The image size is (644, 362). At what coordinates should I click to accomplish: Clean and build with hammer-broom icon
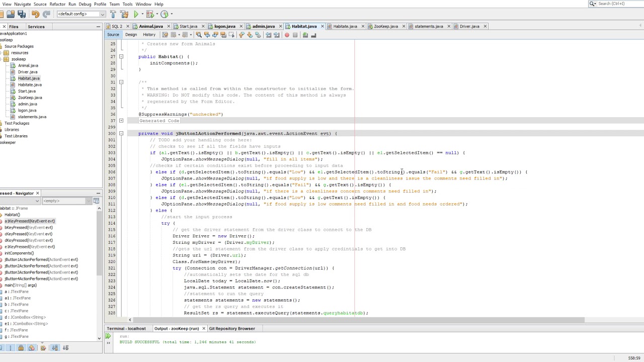tap(124, 14)
